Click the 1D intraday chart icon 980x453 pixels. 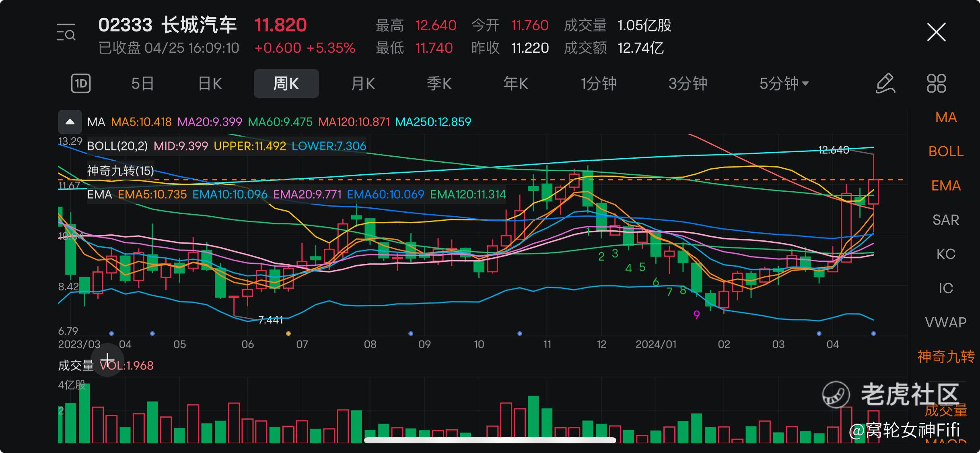pos(81,83)
